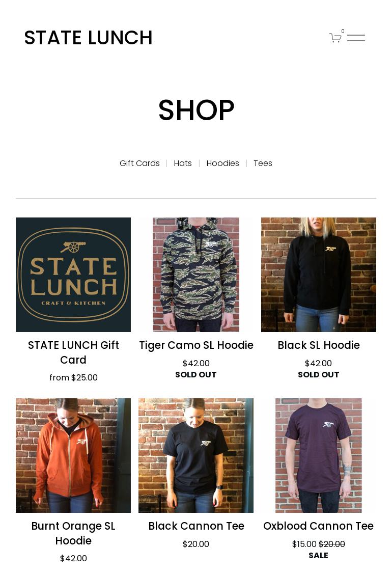
Task: Click the SALE label under Oxblood Tee
Action: coord(318,555)
